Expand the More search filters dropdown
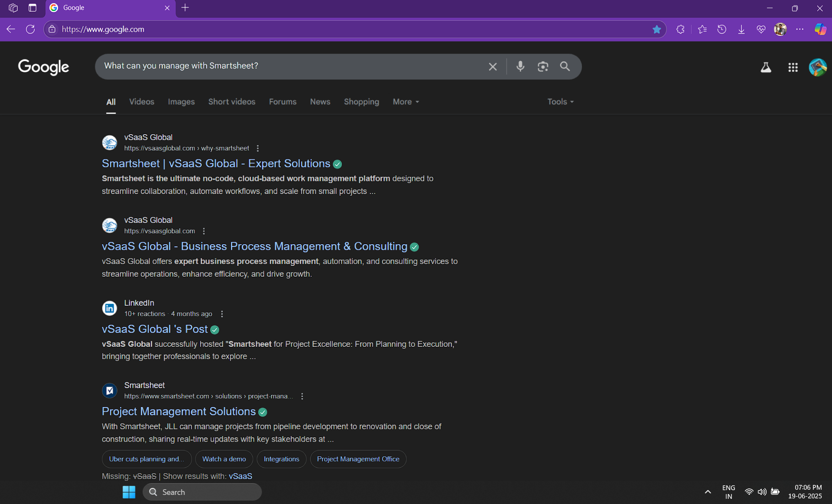Viewport: 832px width, 504px height. tap(406, 102)
